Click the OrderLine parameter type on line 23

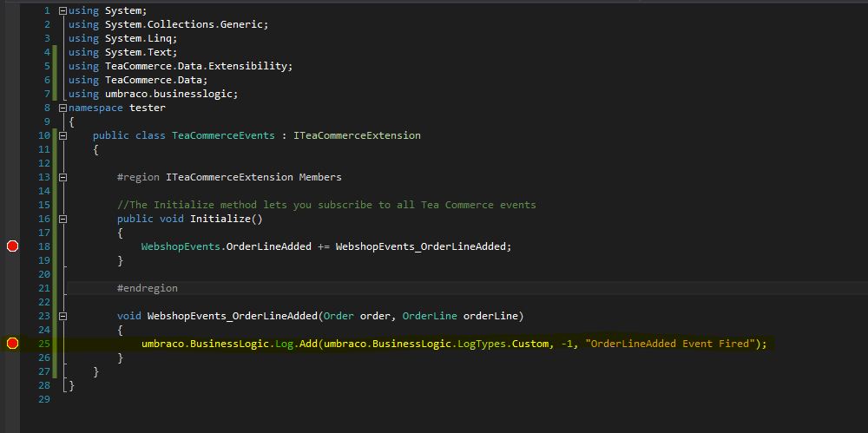(x=430, y=316)
